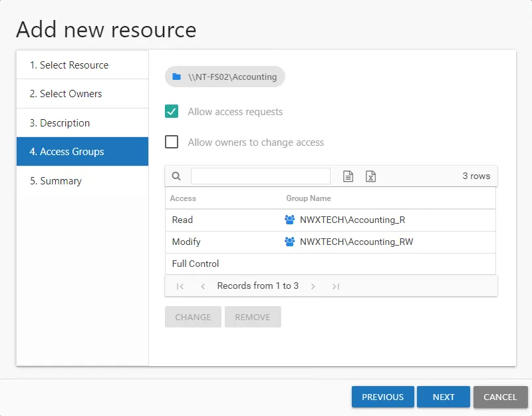The height and width of the screenshot is (416, 532).
Task: Sort by the Group Name column header
Action: point(309,198)
